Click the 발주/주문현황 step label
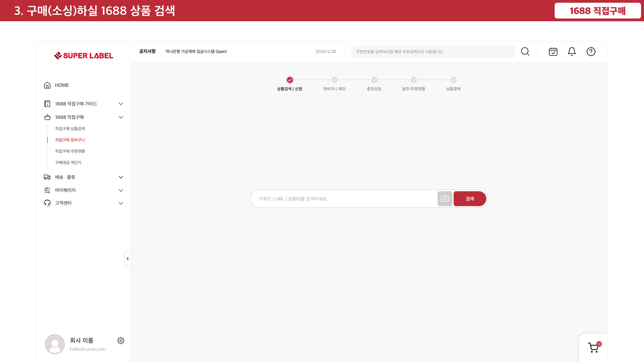This screenshot has height=362, width=644. [413, 89]
